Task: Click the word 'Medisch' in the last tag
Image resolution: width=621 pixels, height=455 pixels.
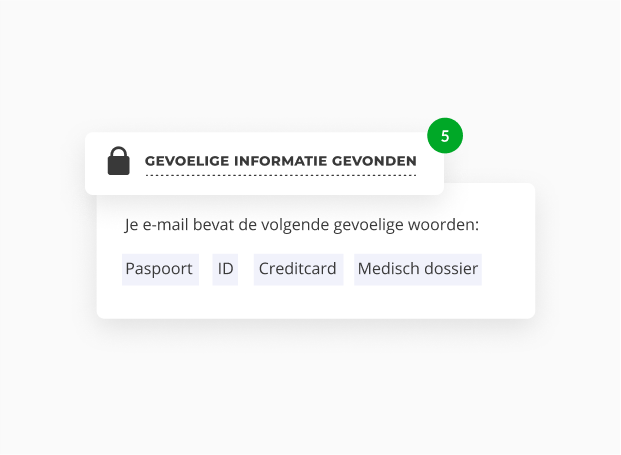Action: (x=387, y=269)
